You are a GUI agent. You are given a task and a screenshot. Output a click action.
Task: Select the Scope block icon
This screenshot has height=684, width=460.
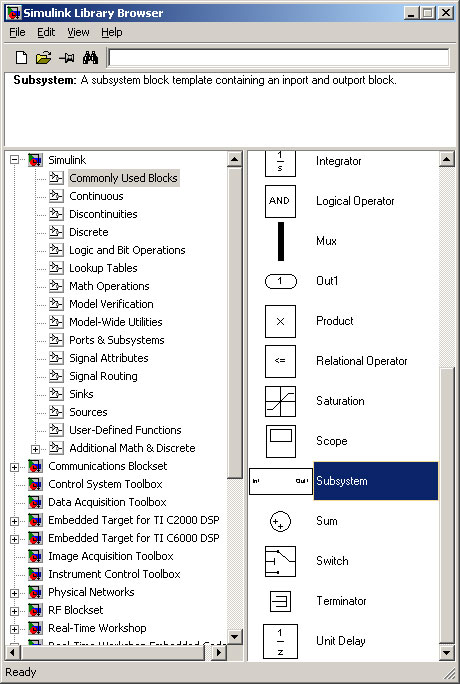tap(280, 441)
